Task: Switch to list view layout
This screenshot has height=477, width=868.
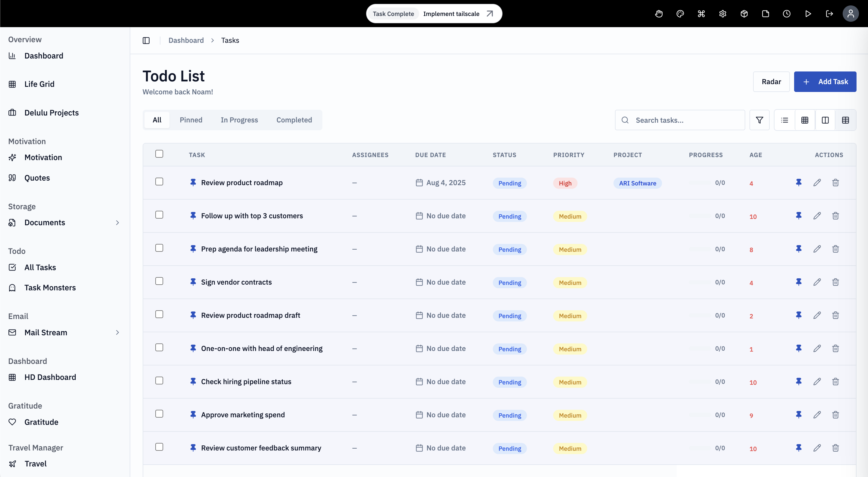Action: (x=784, y=120)
